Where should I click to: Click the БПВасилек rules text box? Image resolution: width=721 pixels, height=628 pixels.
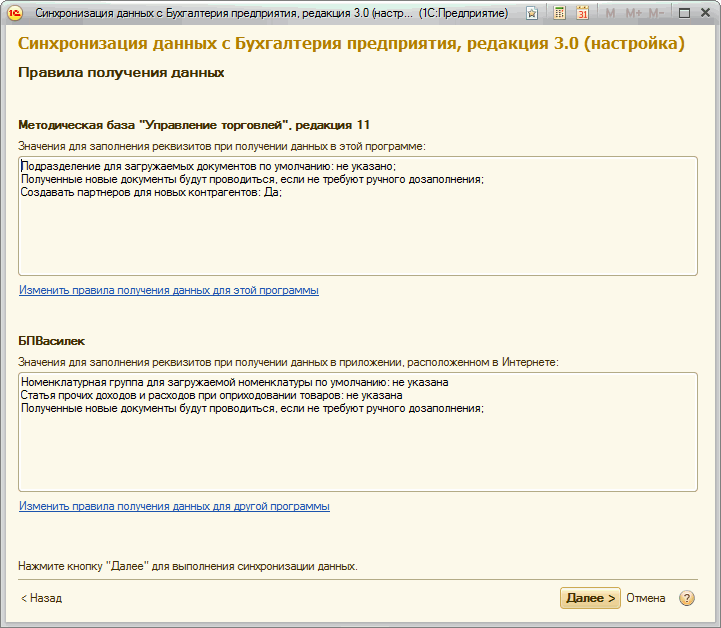coord(358,432)
